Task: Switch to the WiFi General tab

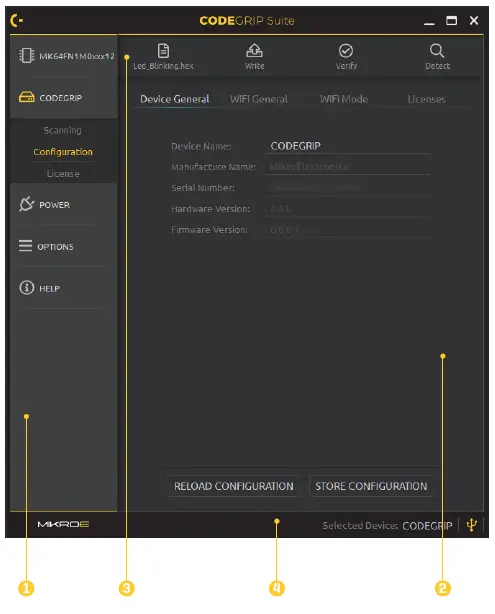Action: pyautogui.click(x=259, y=99)
